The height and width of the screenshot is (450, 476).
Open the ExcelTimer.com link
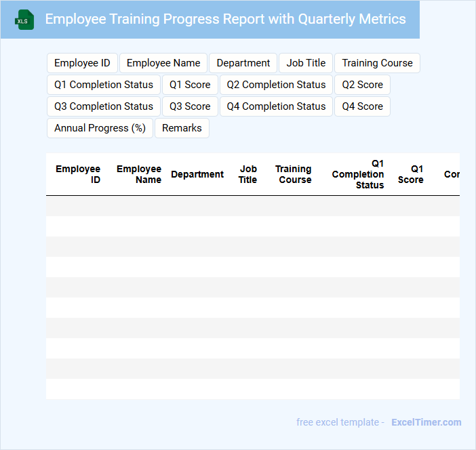click(427, 422)
